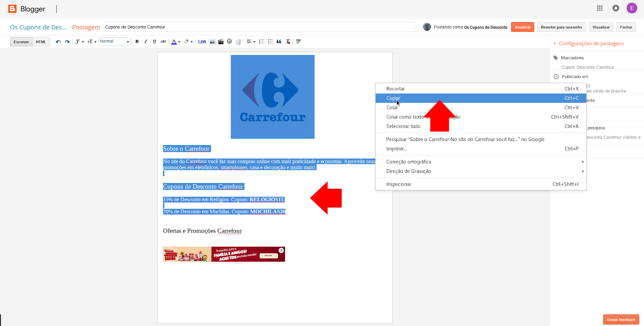The image size is (644, 326).
Task: Click the Atualizar button
Action: pos(522,27)
